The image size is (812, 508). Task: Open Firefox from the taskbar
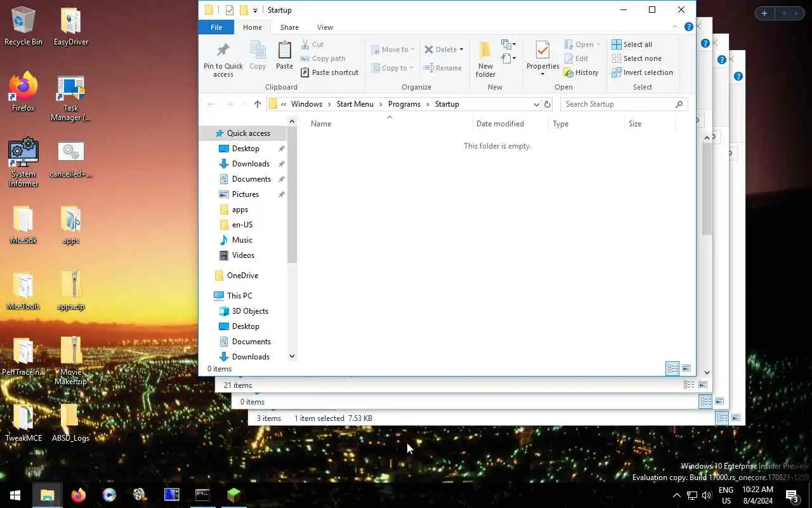coord(78,495)
